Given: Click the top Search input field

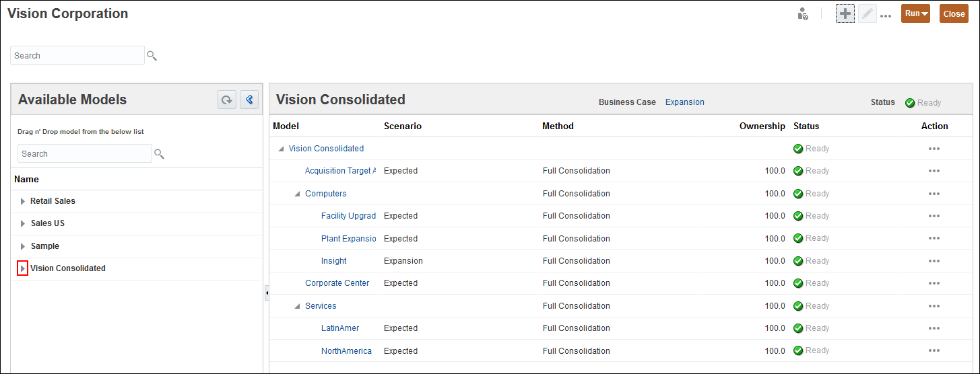Looking at the screenshot, I should pyautogui.click(x=77, y=56).
